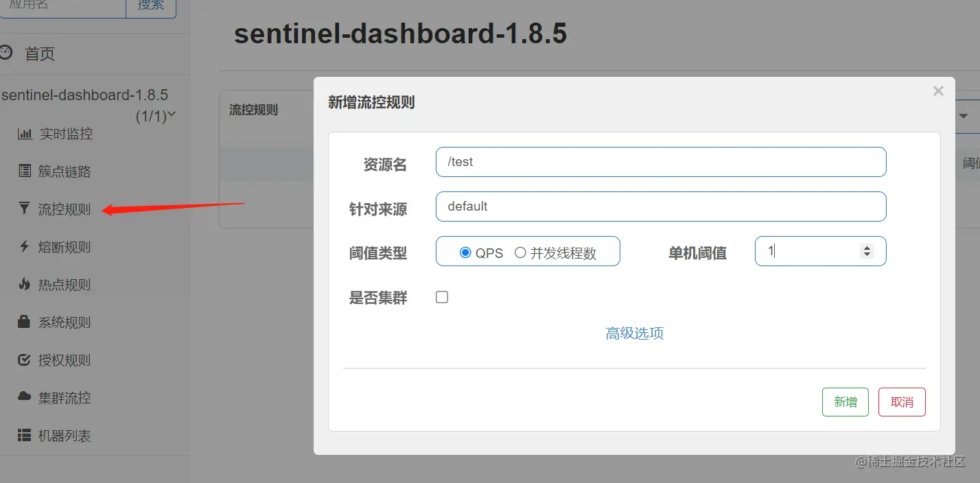Select the 并发线程数 radio option
The image size is (980, 483).
tap(520, 252)
